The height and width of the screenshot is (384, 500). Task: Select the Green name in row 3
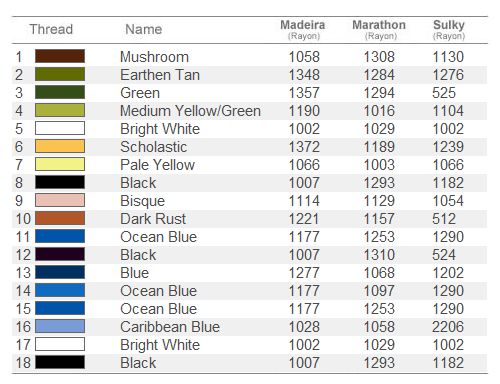click(140, 93)
